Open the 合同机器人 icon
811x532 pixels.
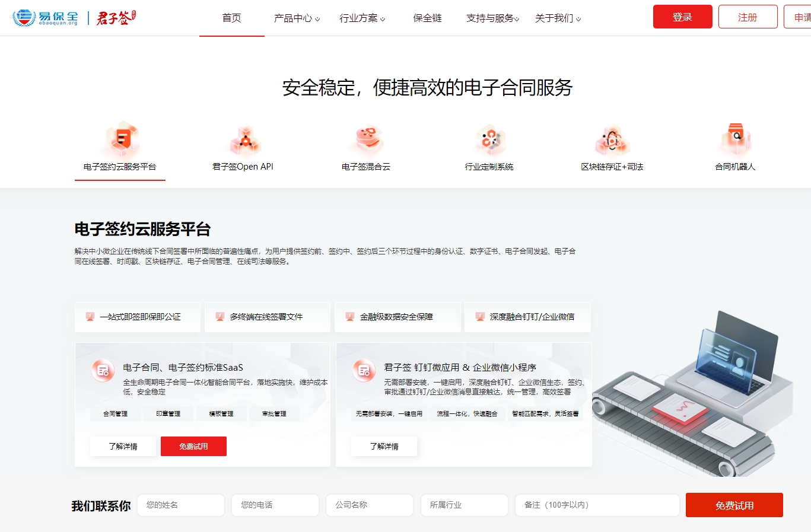coord(735,140)
